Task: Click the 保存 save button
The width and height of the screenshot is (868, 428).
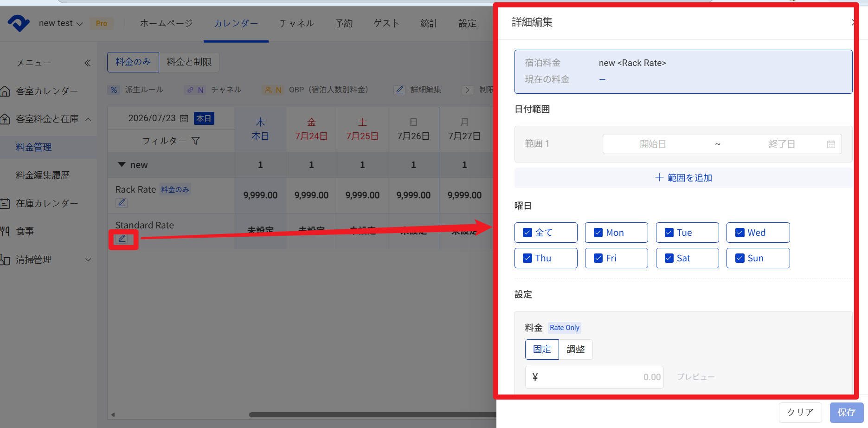Action: [847, 412]
